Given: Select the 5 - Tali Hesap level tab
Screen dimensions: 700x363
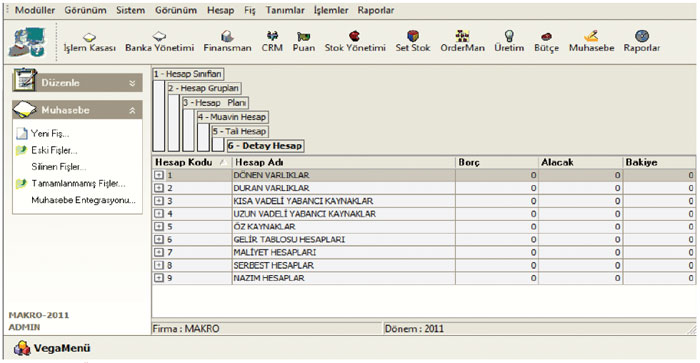Looking at the screenshot, I should (x=240, y=131).
